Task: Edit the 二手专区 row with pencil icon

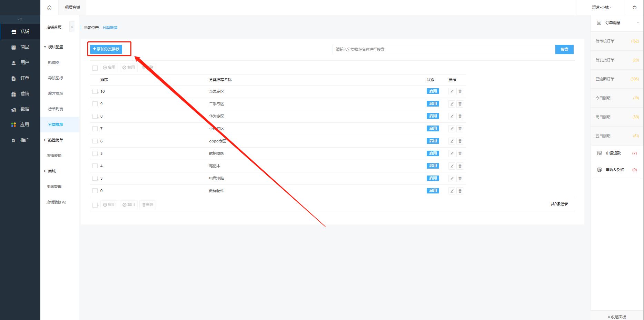Action: 452,104
